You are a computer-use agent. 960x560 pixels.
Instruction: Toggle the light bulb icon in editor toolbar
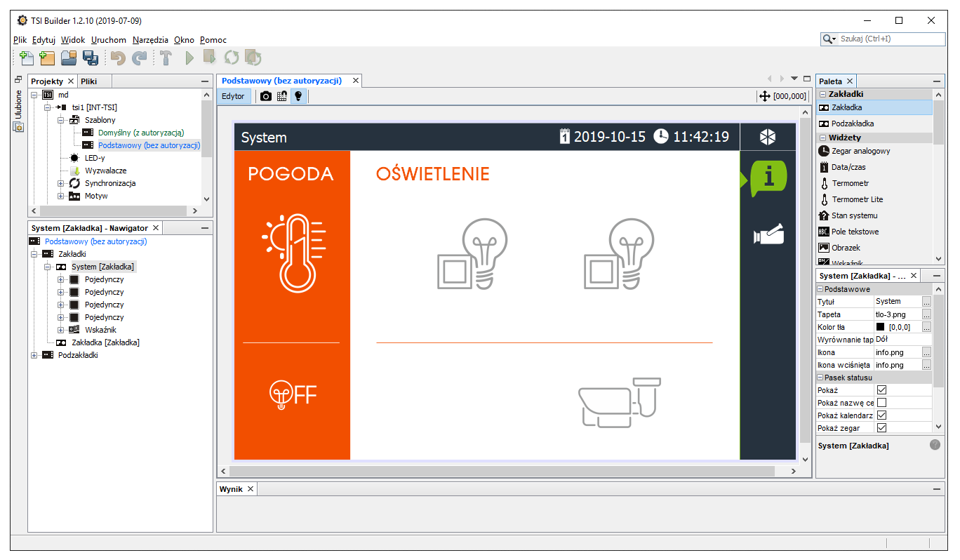coord(298,96)
